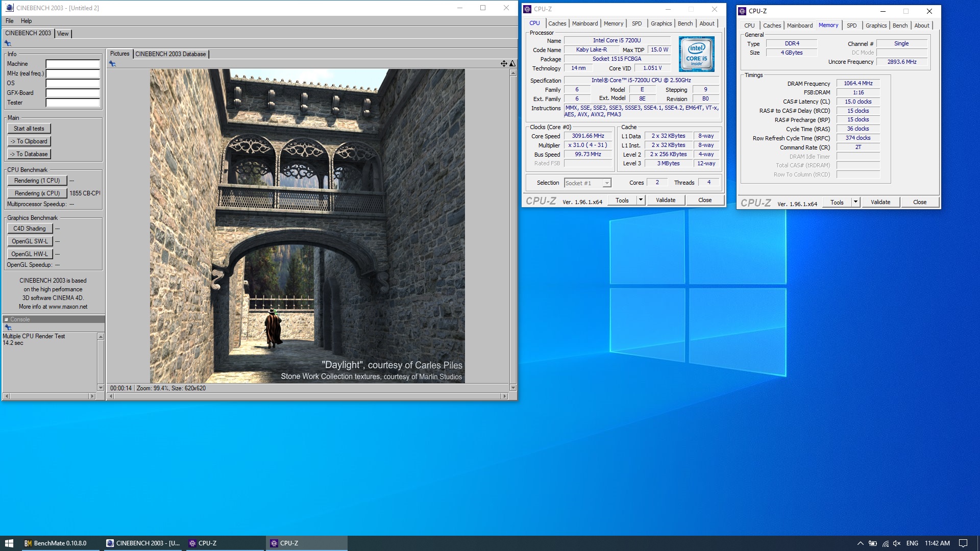The image size is (980, 551).
Task: Click the pin icon below CINEBENCH 2003 tab
Action: tap(8, 43)
